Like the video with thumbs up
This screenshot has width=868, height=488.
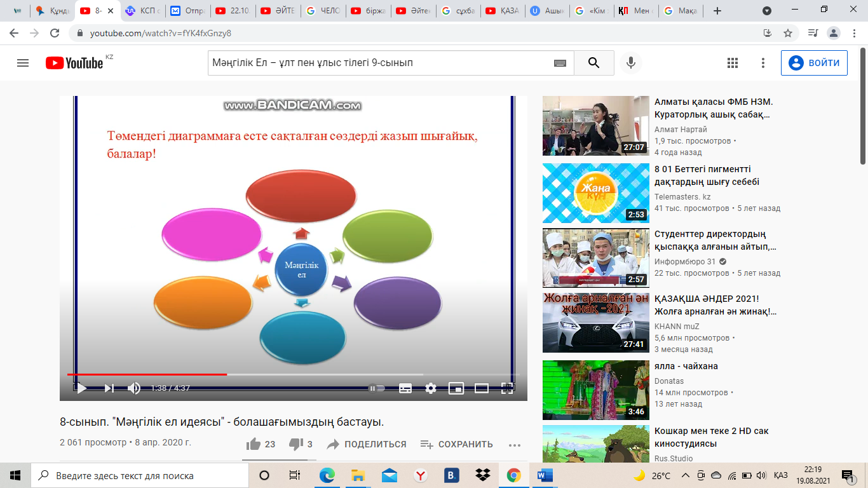tap(254, 444)
